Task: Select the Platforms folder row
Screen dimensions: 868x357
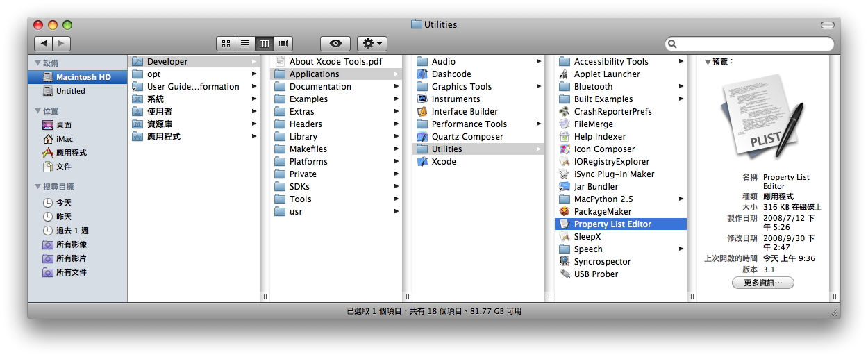Action: click(335, 162)
